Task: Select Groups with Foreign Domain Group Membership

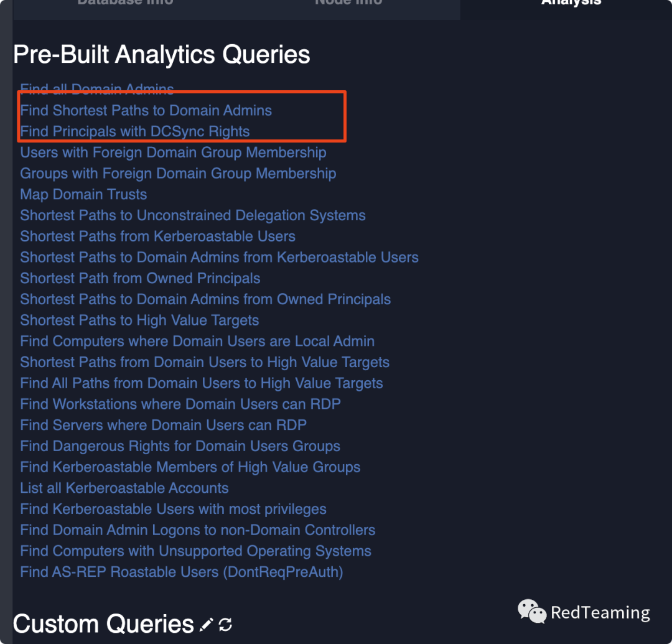Action: point(178,174)
